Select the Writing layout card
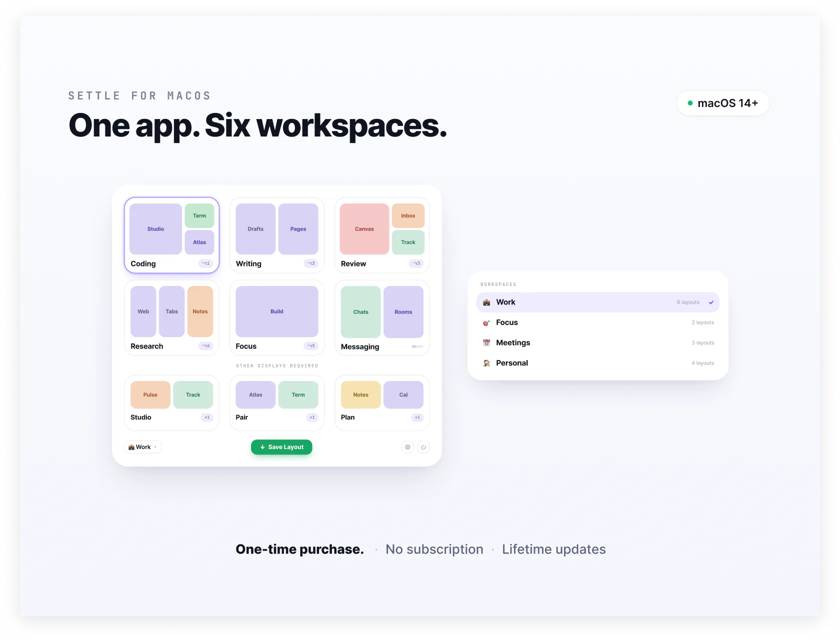This screenshot has height=640, width=840. (277, 235)
